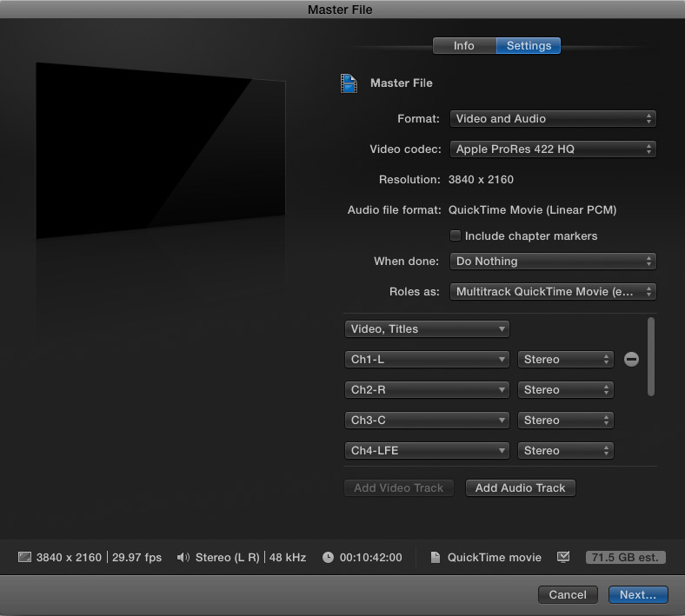Click the speaker icon in status bar
Viewport: 685px width, 616px height.
pos(183,557)
